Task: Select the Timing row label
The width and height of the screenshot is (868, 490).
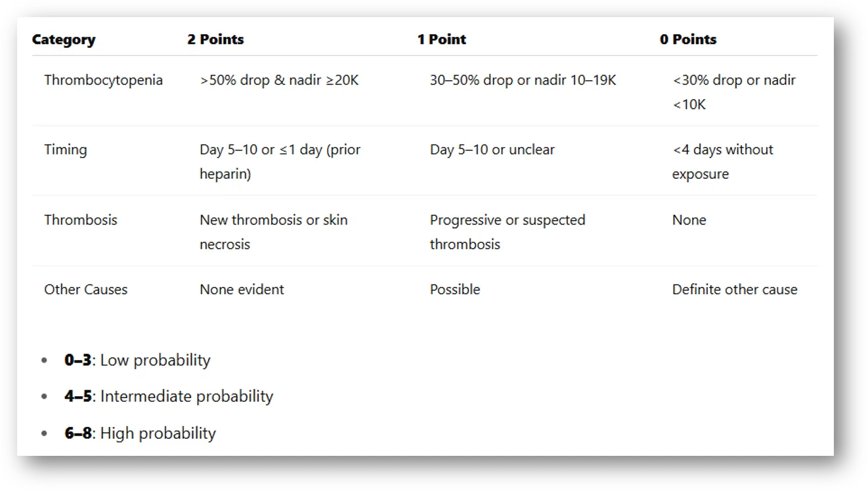Action: 65,150
